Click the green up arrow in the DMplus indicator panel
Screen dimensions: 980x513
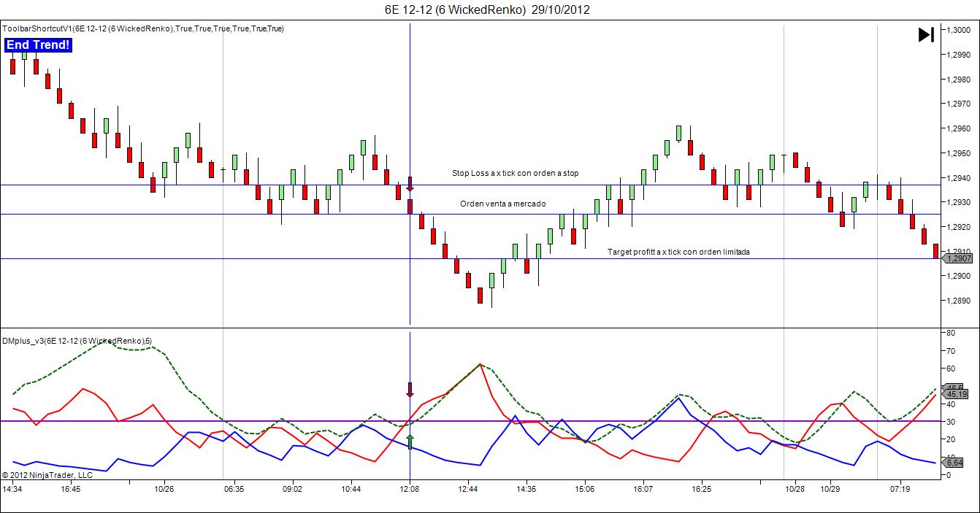coord(410,441)
